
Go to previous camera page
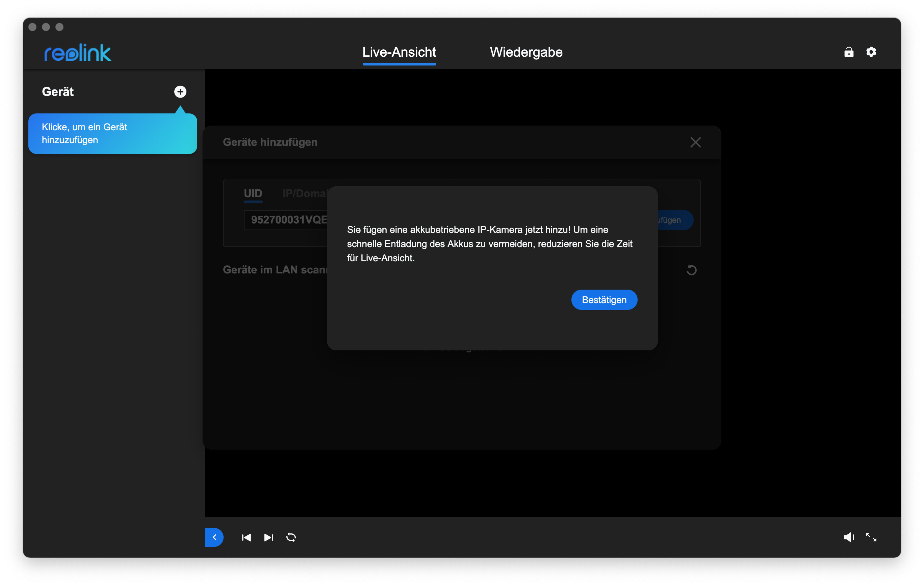click(x=246, y=537)
